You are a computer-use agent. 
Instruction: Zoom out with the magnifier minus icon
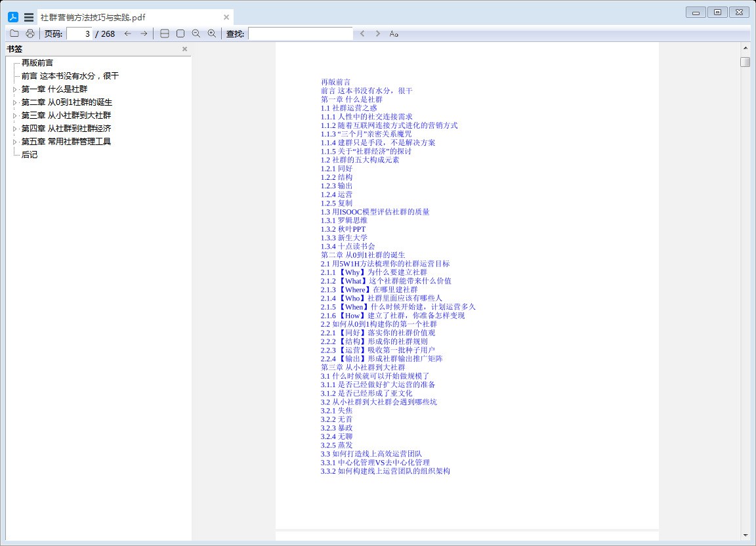[x=196, y=33]
